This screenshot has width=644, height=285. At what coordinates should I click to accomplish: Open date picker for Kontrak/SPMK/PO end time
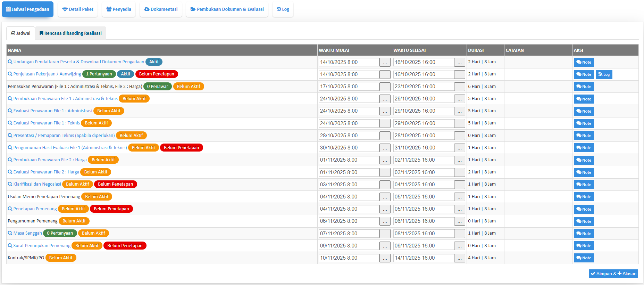pyautogui.click(x=459, y=258)
